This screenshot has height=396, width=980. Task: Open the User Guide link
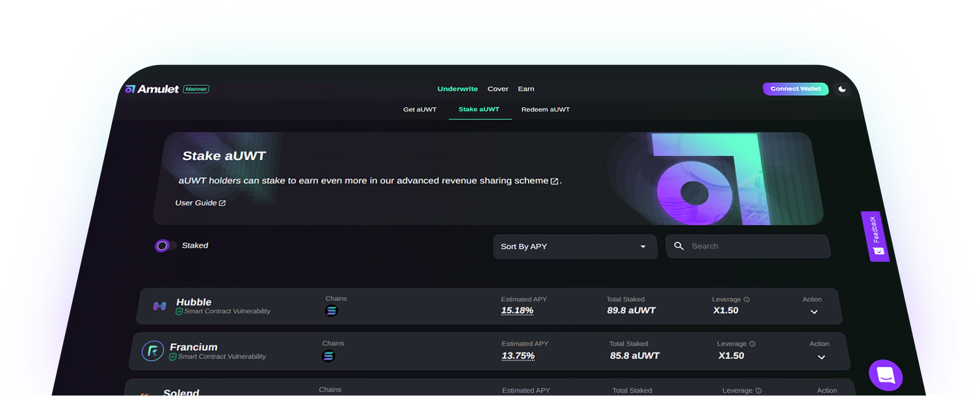(x=200, y=203)
